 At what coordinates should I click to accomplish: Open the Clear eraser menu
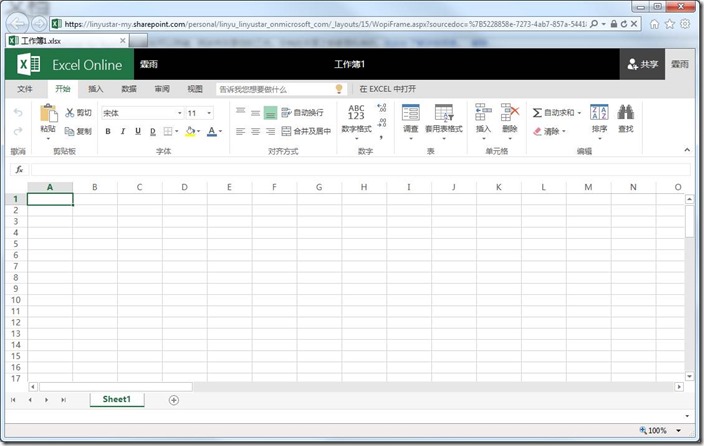point(549,131)
